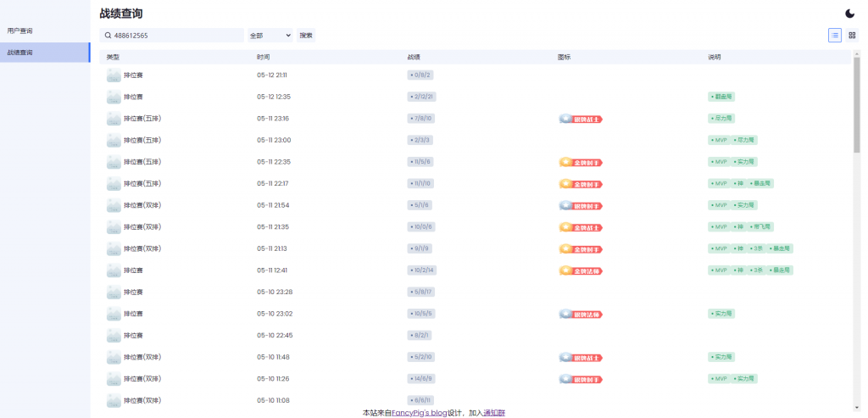Switch to list view layout

coord(835,36)
